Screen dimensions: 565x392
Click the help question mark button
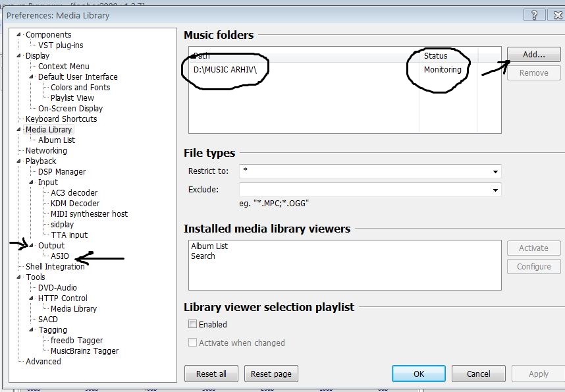click(534, 15)
